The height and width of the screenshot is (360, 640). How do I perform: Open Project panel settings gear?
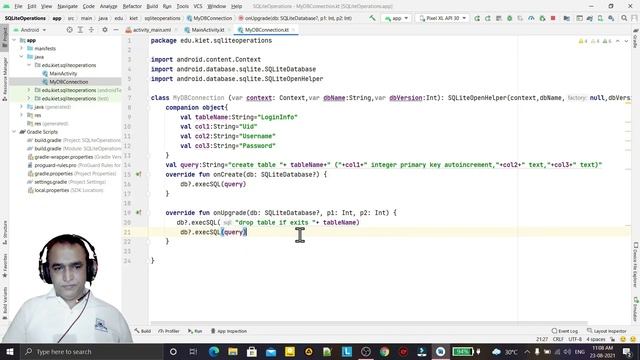(x=105, y=30)
